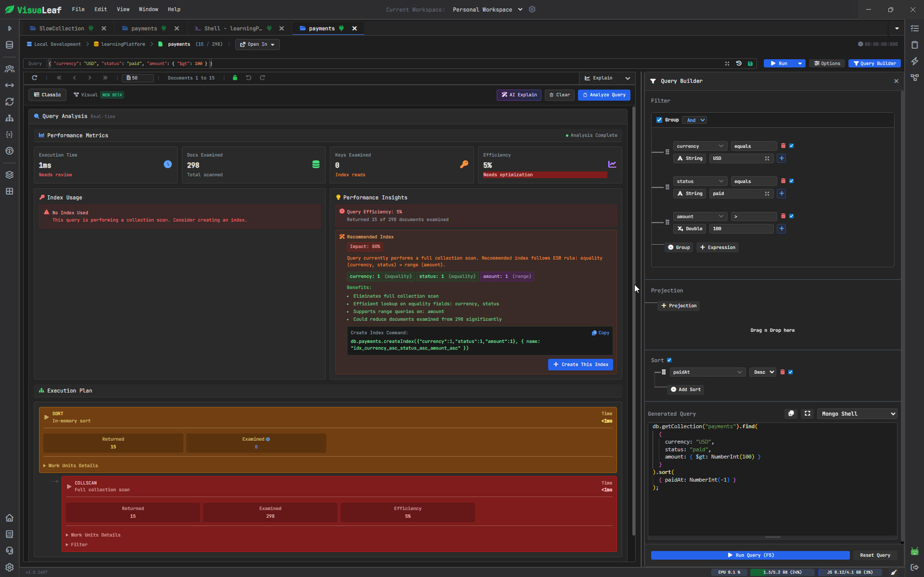Switch to Visual explain view
The width and height of the screenshot is (924, 577).
[x=98, y=95]
